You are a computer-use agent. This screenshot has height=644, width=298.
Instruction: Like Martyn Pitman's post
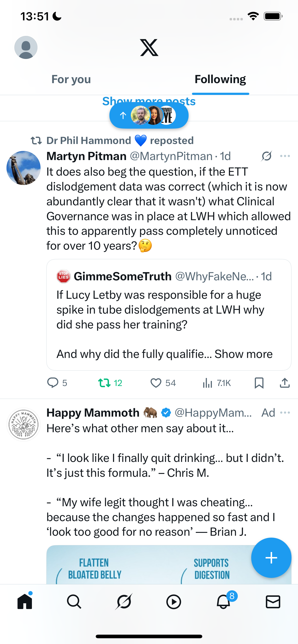tap(156, 383)
